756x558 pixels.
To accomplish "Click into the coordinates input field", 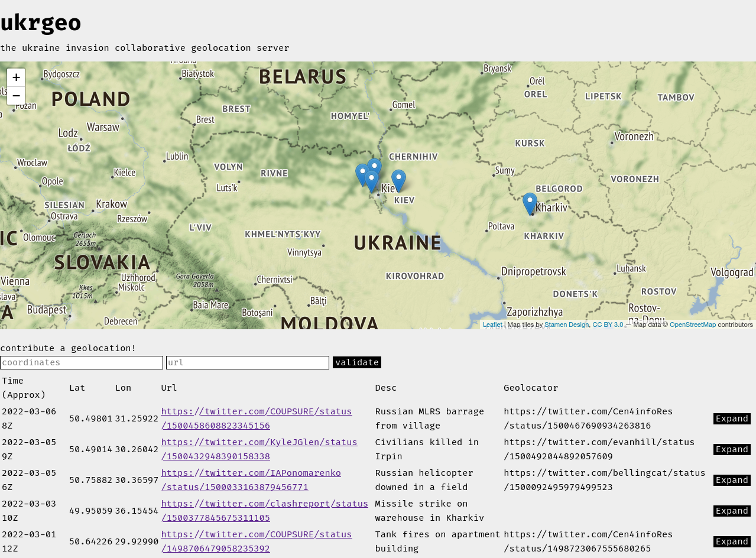I will coord(82,362).
